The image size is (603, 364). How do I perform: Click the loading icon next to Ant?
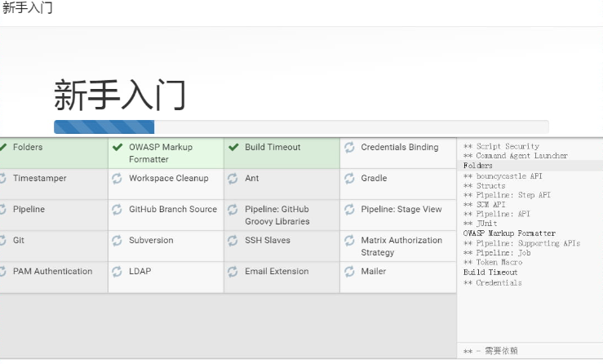click(233, 179)
